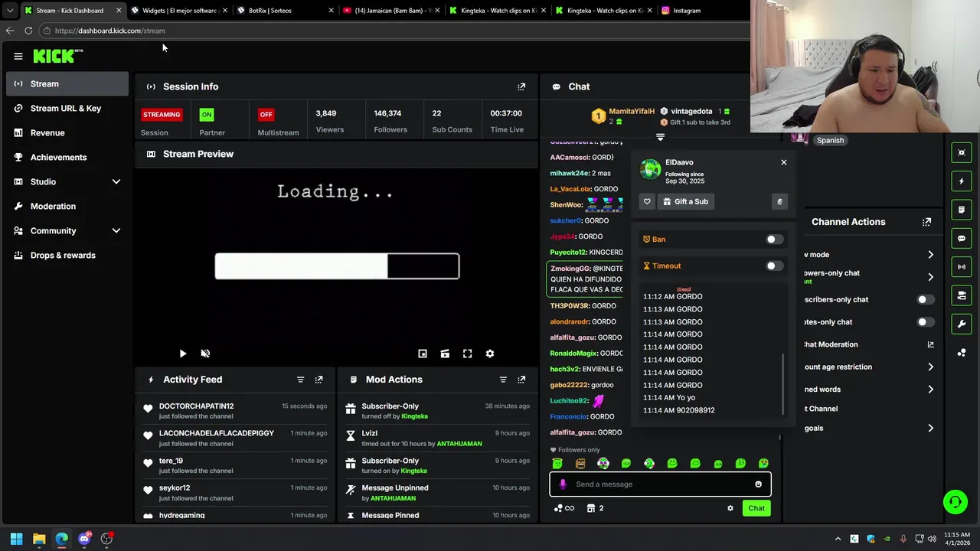Toggle the broadcast signal icon in right sidebar
The height and width of the screenshot is (551, 980).
click(962, 266)
